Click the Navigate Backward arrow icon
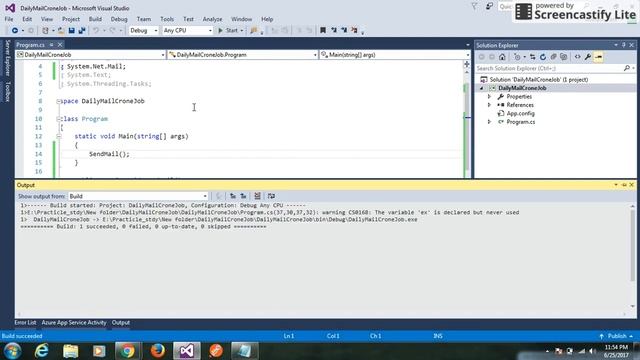 [15, 31]
